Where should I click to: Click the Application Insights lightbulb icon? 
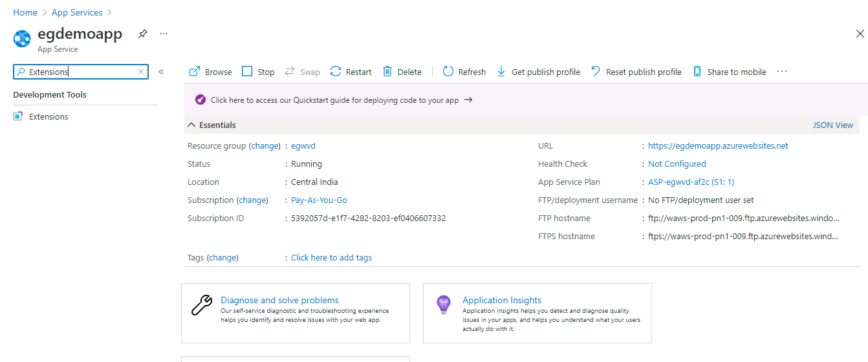click(x=443, y=305)
